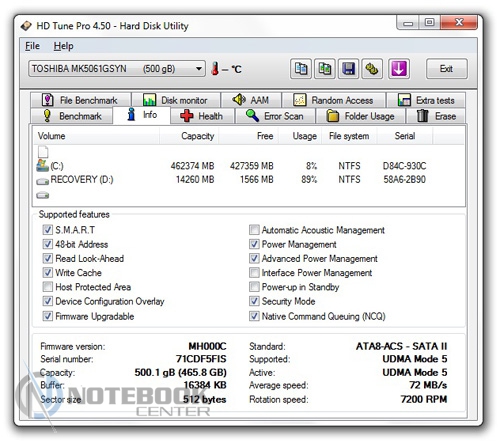The height and width of the screenshot is (443, 500).
Task: Close the HD Tune Pro window
Action: point(459,22)
